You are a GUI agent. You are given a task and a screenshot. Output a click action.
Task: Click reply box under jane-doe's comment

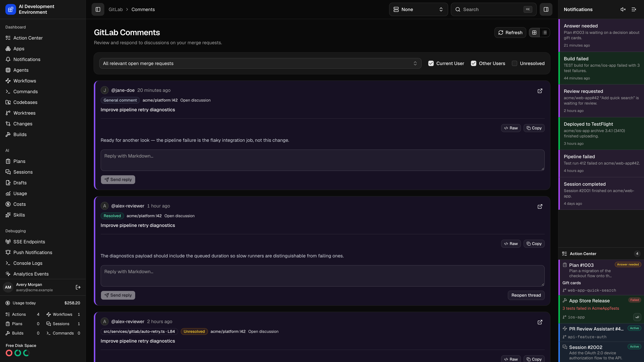point(323,160)
